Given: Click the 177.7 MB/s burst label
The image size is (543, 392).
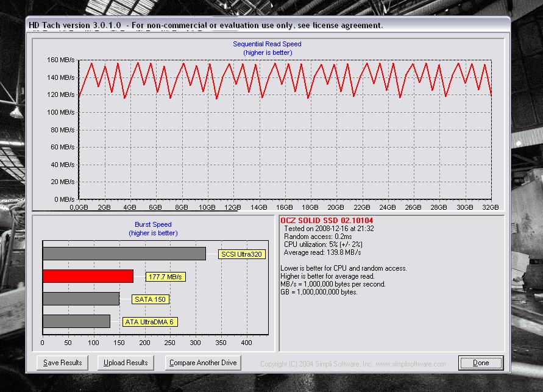Looking at the screenshot, I should point(166,277).
